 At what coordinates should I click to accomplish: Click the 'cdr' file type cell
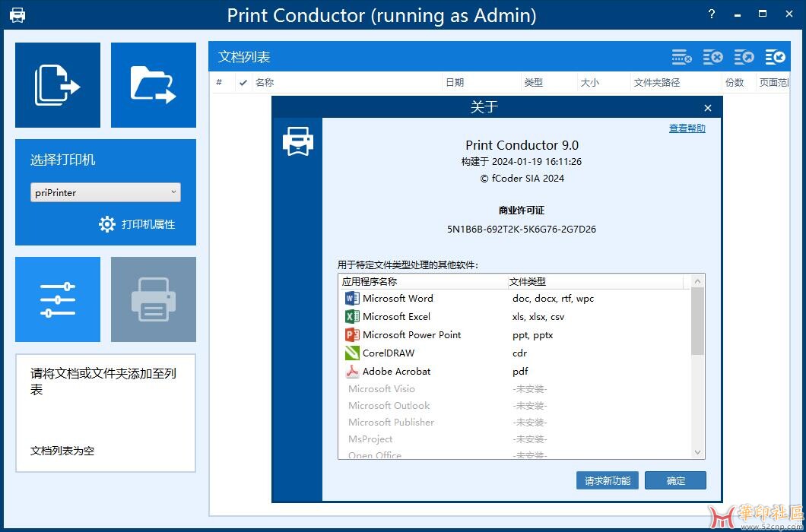click(519, 353)
